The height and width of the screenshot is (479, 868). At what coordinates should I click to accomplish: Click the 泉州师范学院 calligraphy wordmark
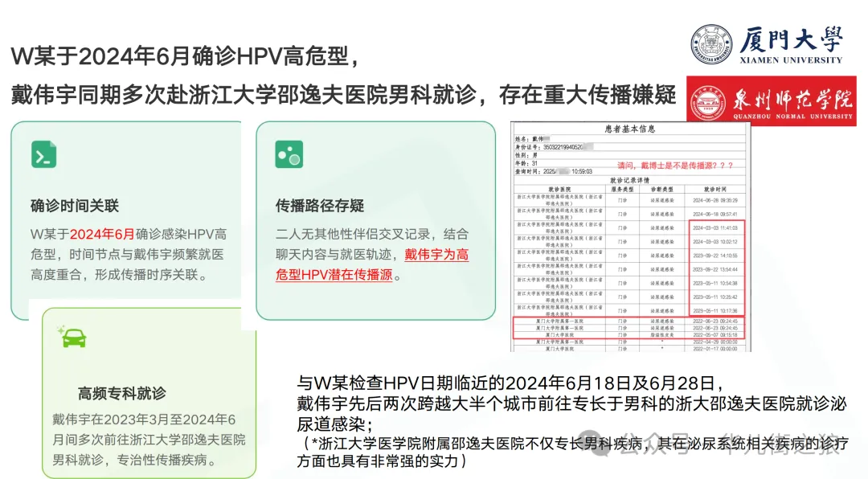[792, 99]
